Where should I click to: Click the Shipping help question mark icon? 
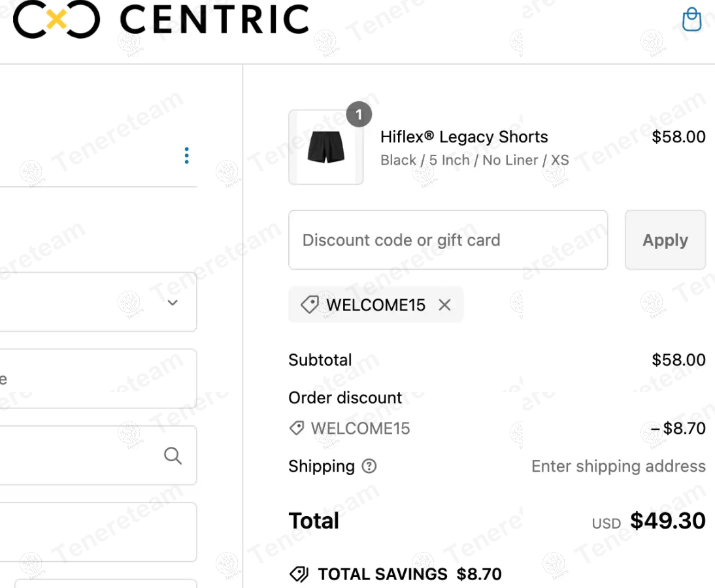369,466
